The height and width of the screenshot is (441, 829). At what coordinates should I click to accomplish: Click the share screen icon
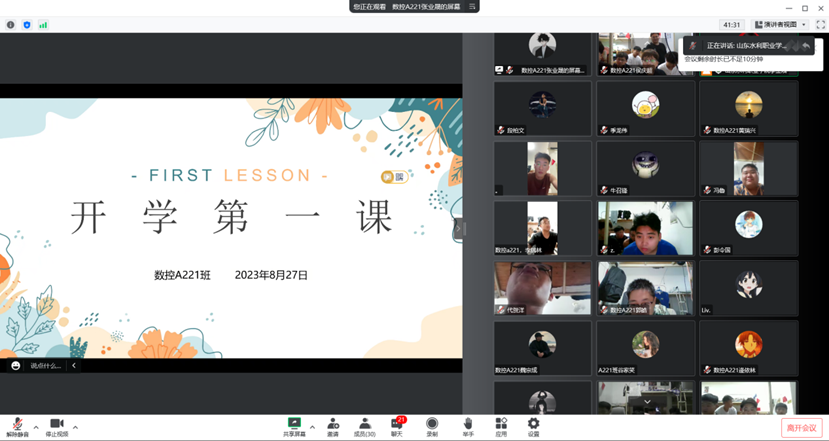[294, 424]
